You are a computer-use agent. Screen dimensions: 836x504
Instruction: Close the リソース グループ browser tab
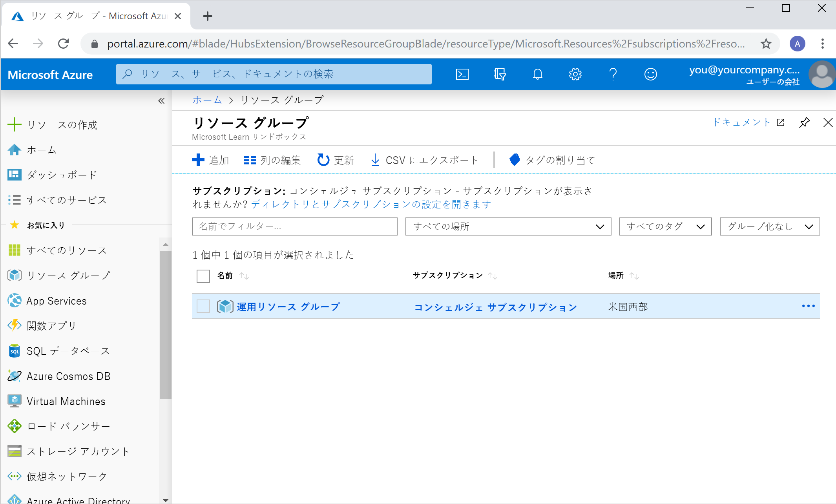pos(177,16)
